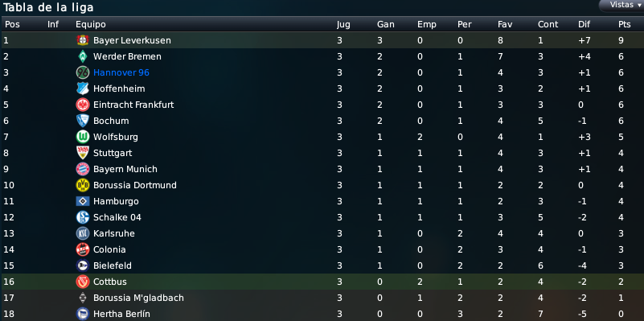Sort by the Gan wins column header
This screenshot has height=321, width=644.
coord(386,24)
